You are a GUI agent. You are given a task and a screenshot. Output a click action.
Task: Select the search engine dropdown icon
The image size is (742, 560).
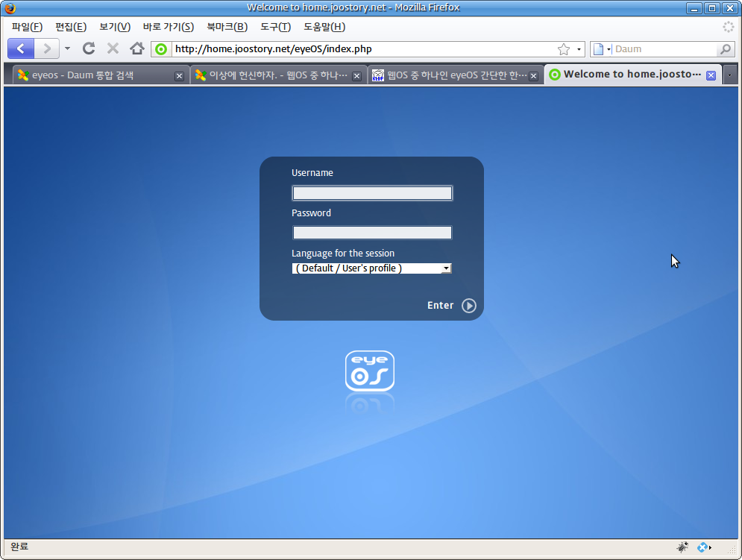point(602,48)
